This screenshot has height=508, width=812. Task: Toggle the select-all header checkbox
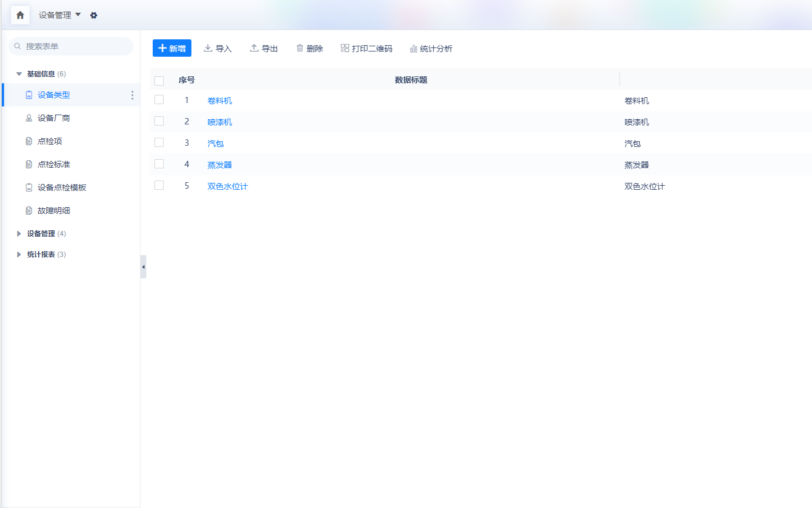pyautogui.click(x=159, y=80)
